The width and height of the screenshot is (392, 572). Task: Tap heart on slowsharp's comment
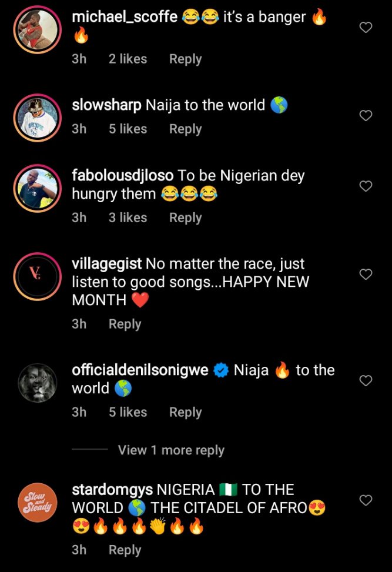tap(366, 116)
